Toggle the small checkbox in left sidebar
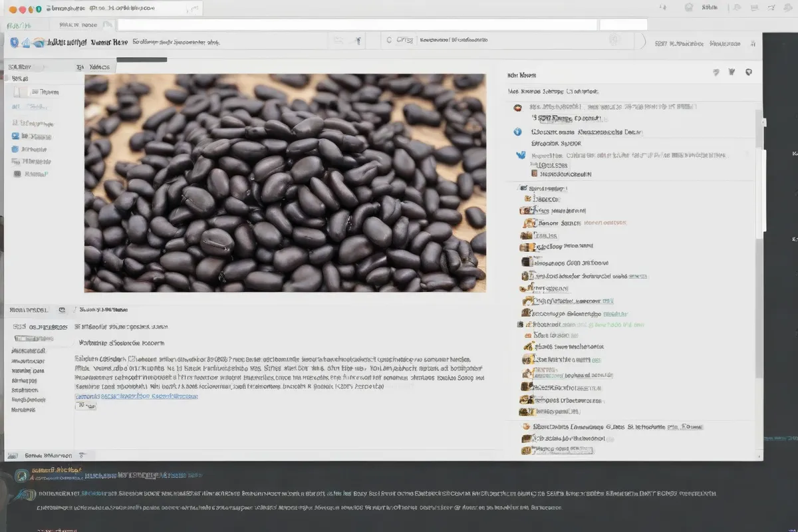The width and height of the screenshot is (798, 532). tap(21, 92)
